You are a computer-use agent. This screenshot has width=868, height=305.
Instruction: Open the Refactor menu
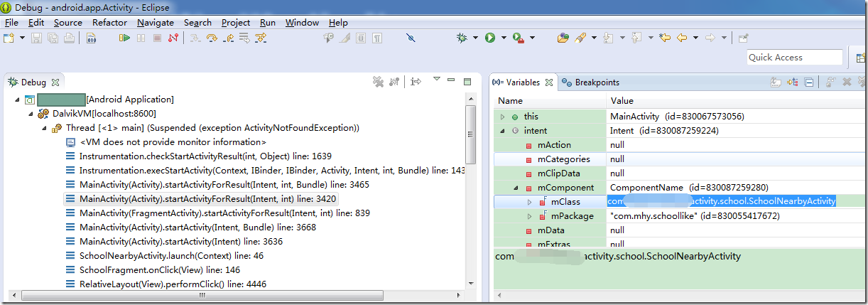click(109, 22)
